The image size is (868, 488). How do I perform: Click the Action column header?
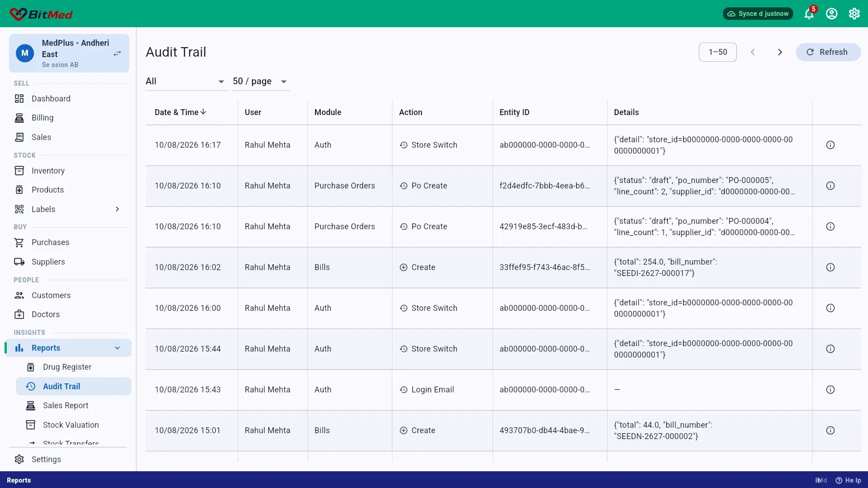tap(410, 112)
